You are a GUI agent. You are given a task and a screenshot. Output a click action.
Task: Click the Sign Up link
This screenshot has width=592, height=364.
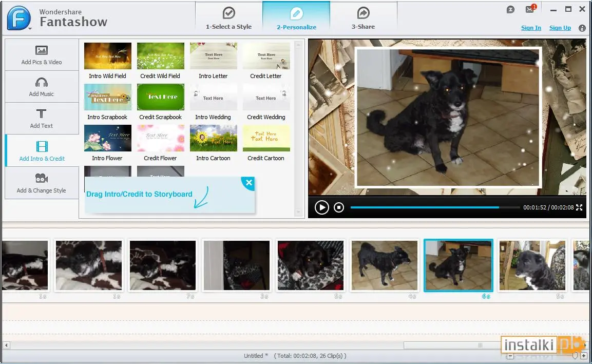pos(560,28)
